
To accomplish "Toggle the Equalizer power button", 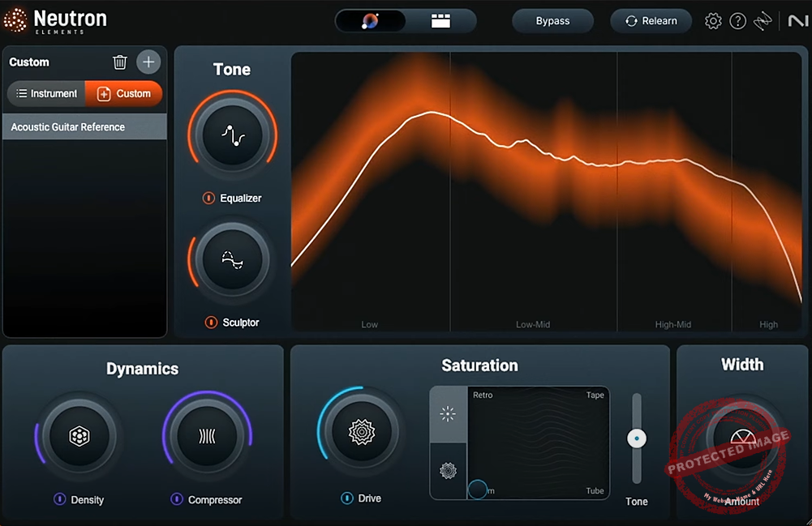I will pyautogui.click(x=208, y=198).
